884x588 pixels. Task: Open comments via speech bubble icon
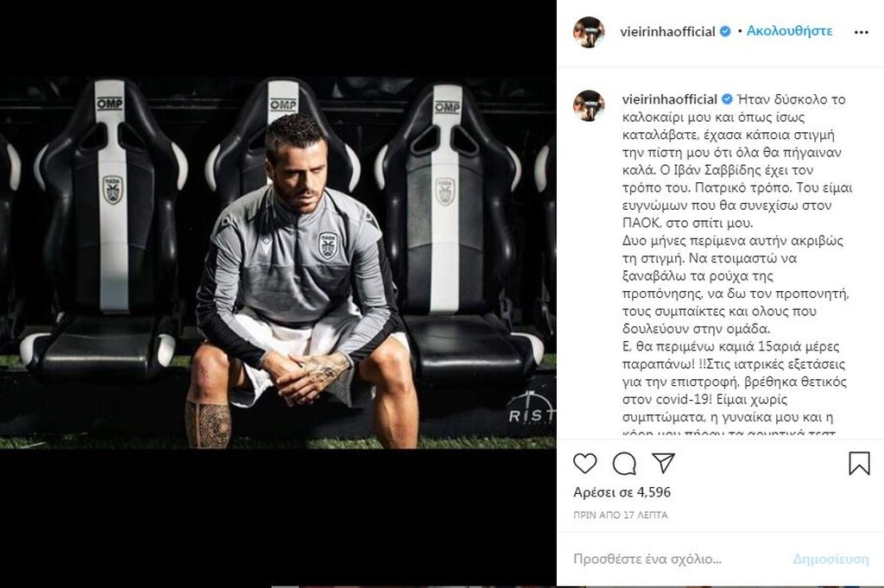[624, 464]
